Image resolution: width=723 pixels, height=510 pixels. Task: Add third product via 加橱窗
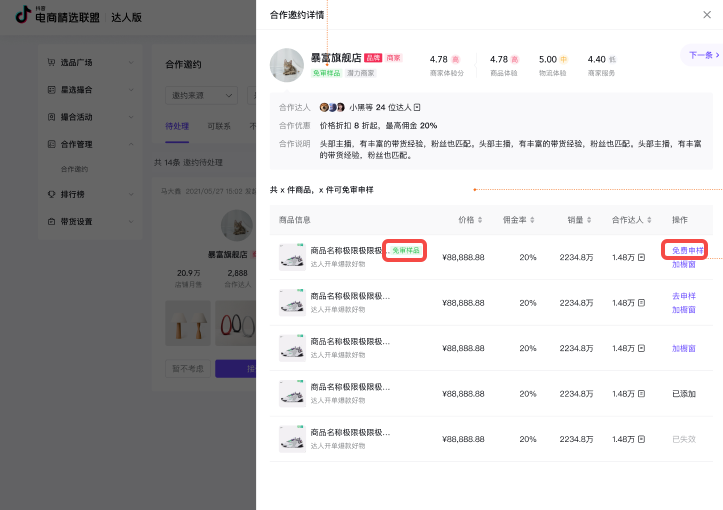[x=684, y=348]
